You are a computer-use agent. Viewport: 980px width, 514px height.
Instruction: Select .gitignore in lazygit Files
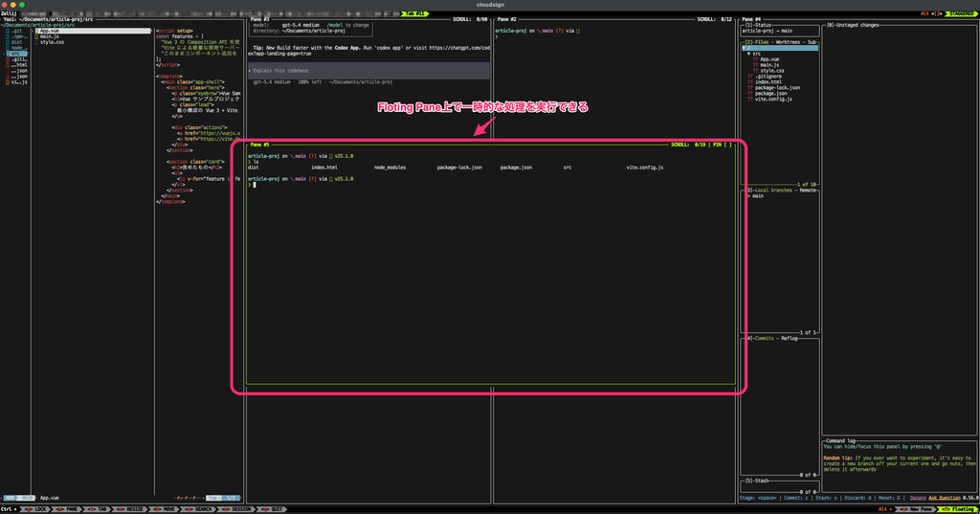coord(768,77)
